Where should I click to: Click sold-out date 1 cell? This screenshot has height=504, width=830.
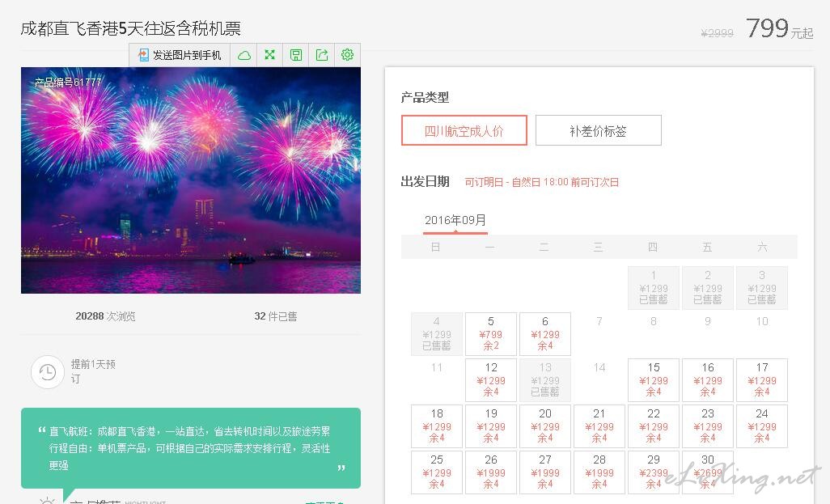(654, 287)
